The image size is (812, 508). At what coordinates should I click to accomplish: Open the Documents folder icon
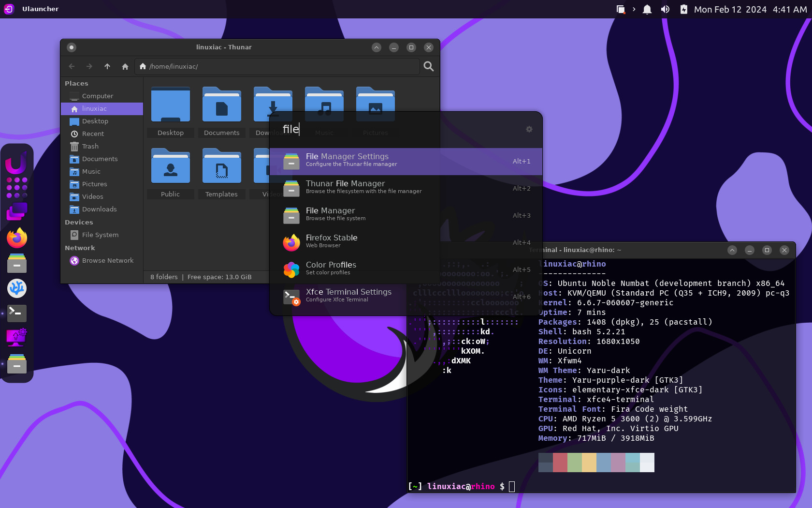(222, 105)
